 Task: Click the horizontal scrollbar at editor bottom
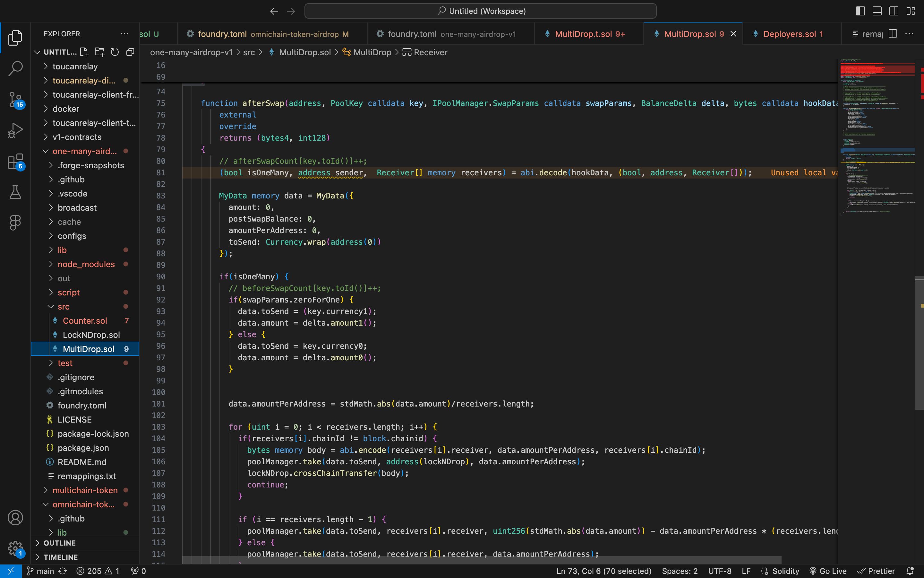[x=482, y=560]
